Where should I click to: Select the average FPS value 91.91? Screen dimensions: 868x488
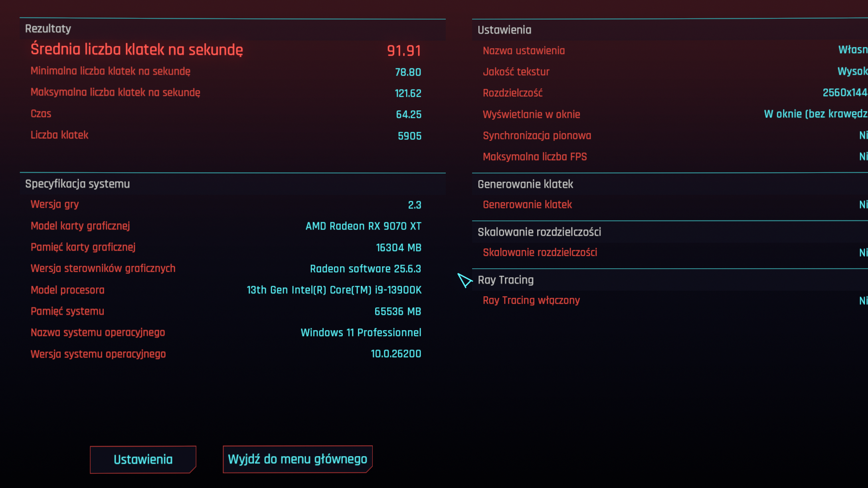point(404,51)
